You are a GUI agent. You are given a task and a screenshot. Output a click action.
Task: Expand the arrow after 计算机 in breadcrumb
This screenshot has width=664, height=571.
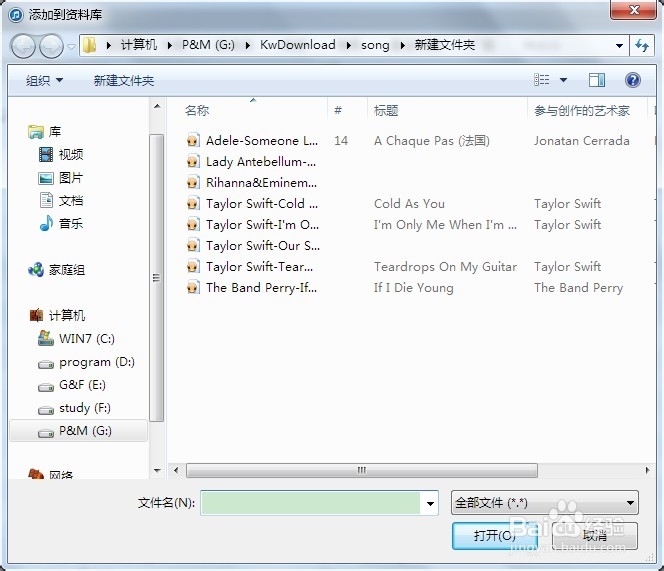169,45
